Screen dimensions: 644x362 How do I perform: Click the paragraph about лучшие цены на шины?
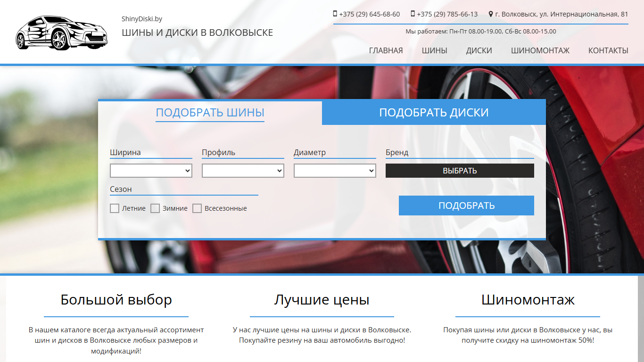[322, 335]
